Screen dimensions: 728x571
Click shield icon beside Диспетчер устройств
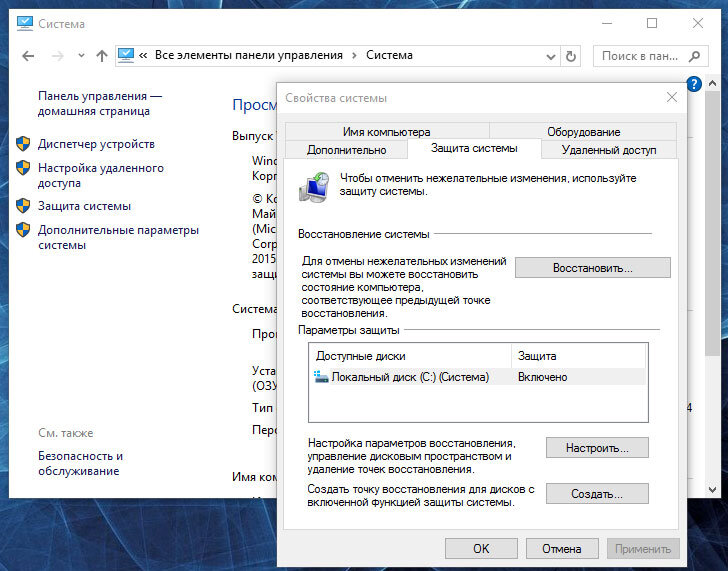[23, 143]
